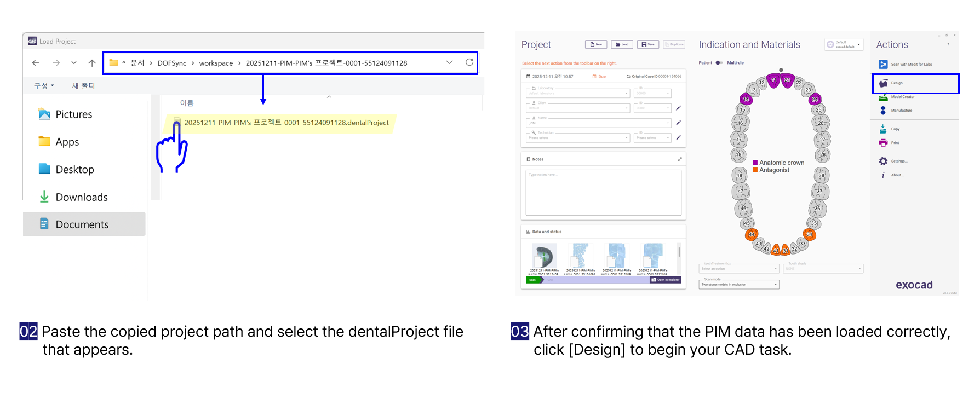Select tooth 34 on the dental chart
The image size is (980, 393).
[809, 234]
